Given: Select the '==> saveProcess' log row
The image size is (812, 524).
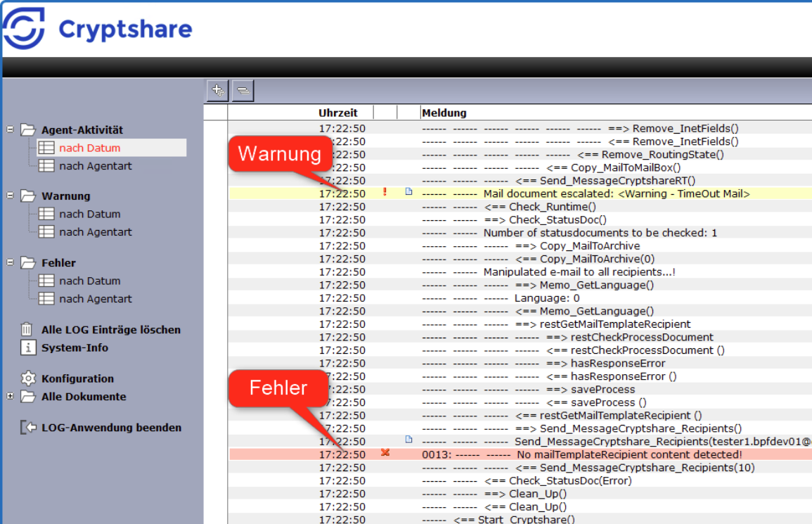Looking at the screenshot, I should click(520, 389).
